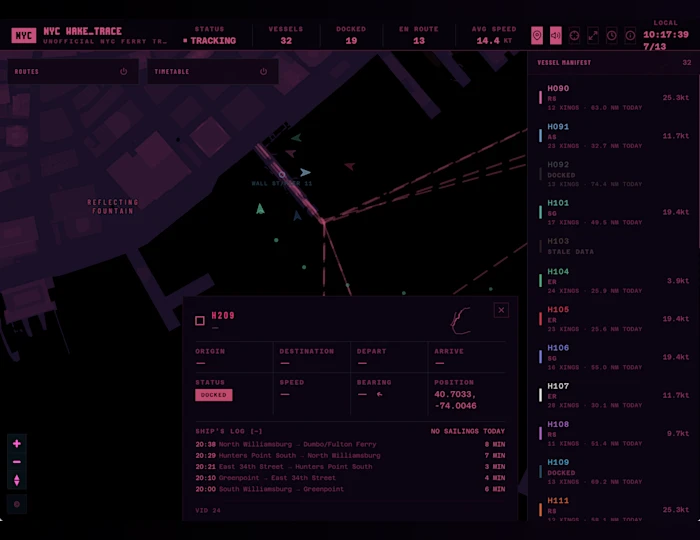Click the 20:29 Hunters Point South log entry
This screenshot has height=540, width=700.
[350, 455]
